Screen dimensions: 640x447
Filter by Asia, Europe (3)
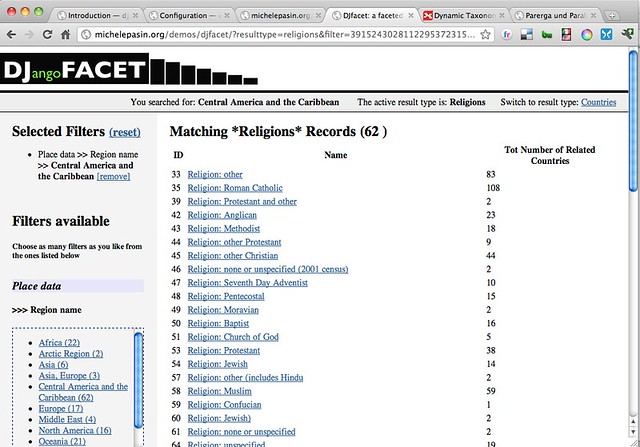click(69, 376)
